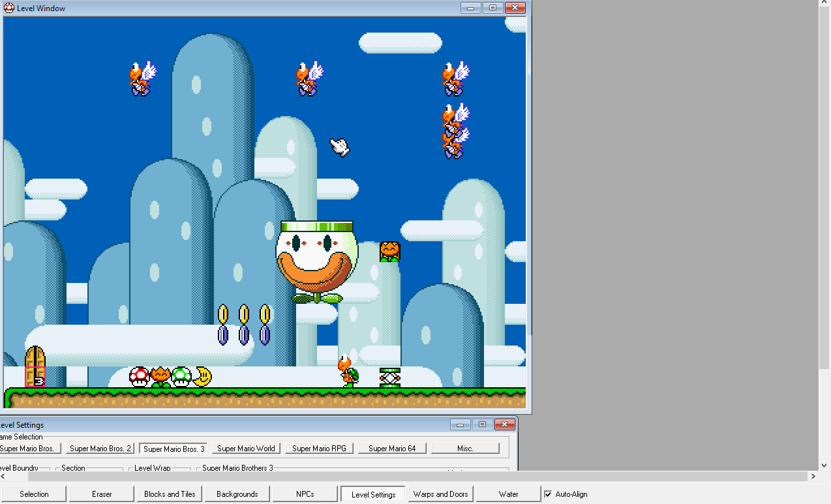Select the Fire Flower between the two mushrooms
Image resolution: width=831 pixels, height=504 pixels.
pyautogui.click(x=160, y=377)
